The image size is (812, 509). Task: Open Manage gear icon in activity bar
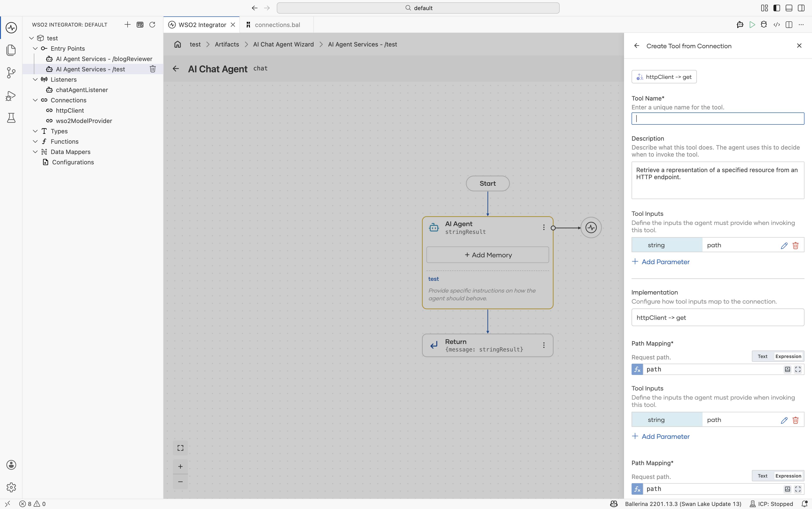click(x=11, y=487)
